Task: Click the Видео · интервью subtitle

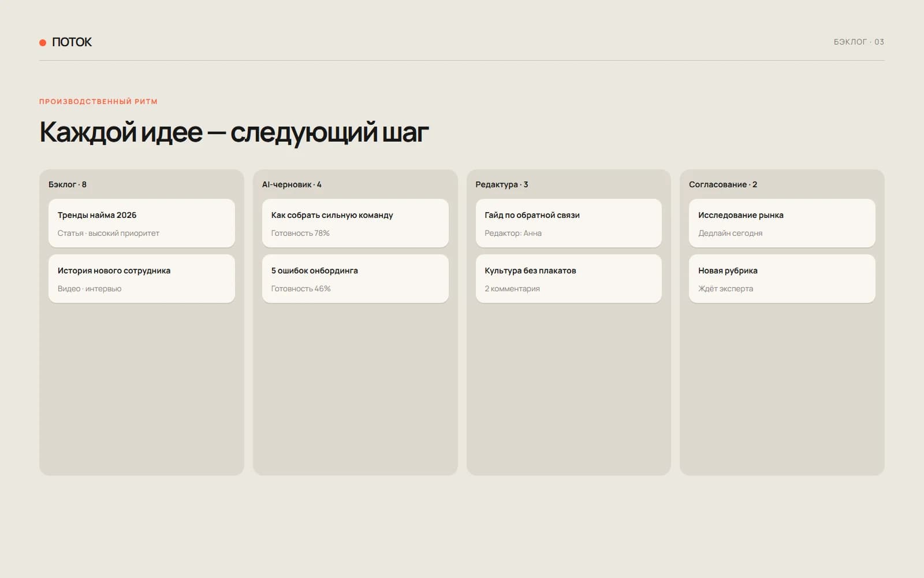Action: [90, 288]
